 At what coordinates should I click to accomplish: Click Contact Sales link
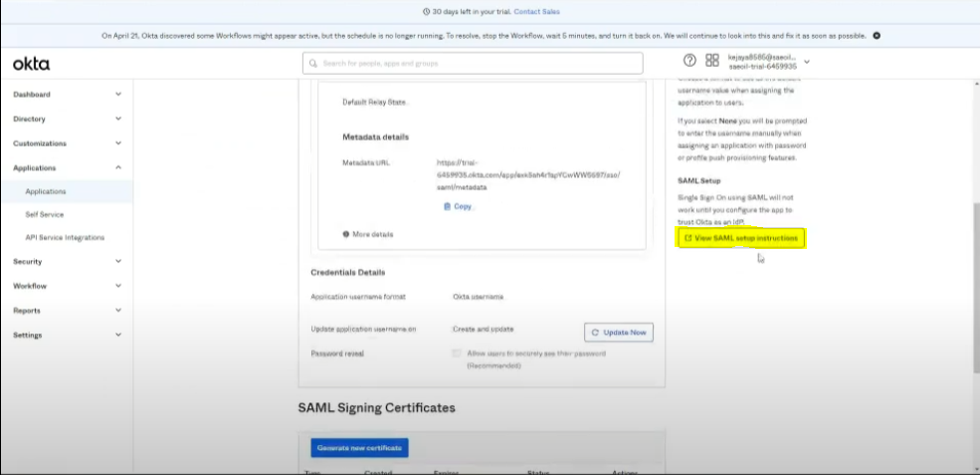pyautogui.click(x=537, y=11)
